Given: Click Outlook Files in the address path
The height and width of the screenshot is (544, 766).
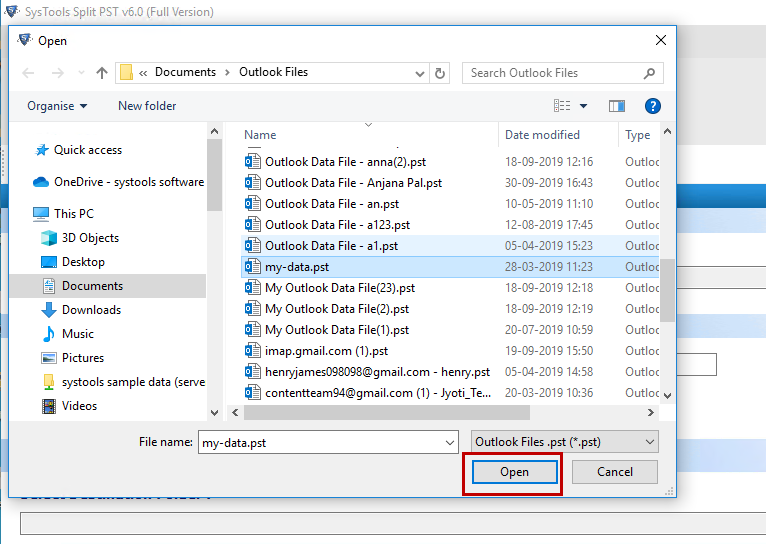Looking at the screenshot, I should [274, 72].
